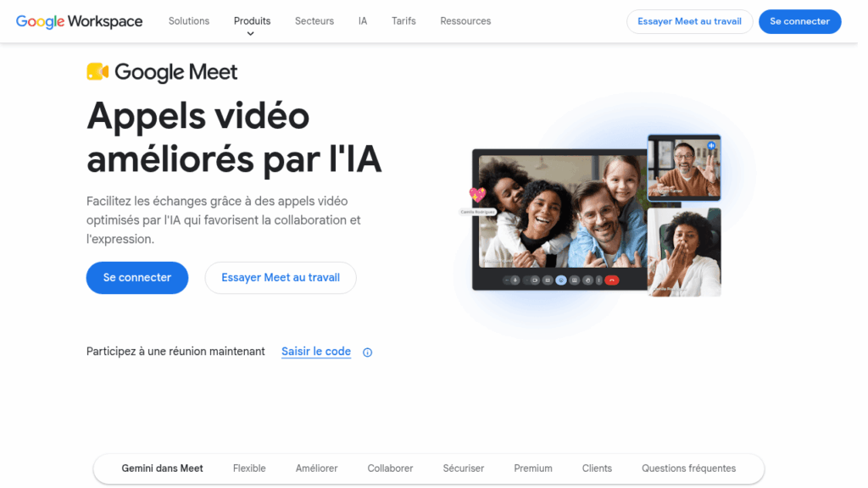Screen dimensions: 868x488
Task: Click the pink heart reaction emoji
Action: [477, 194]
